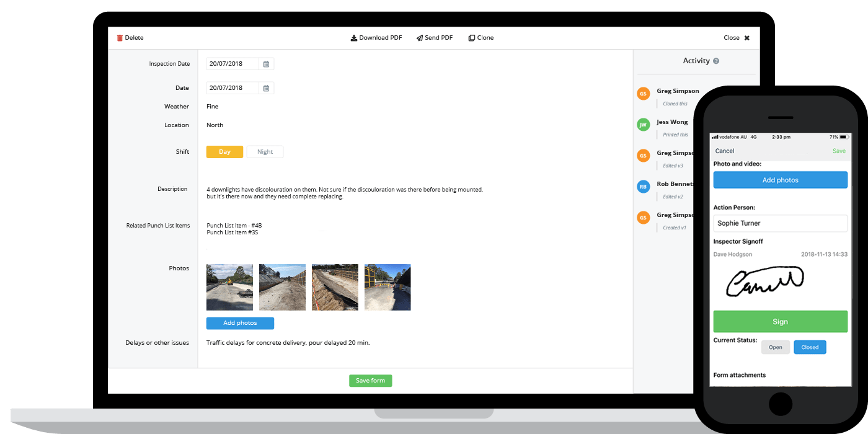Close the form with the X icon
Image resolution: width=868 pixels, height=434 pixels.
click(746, 37)
